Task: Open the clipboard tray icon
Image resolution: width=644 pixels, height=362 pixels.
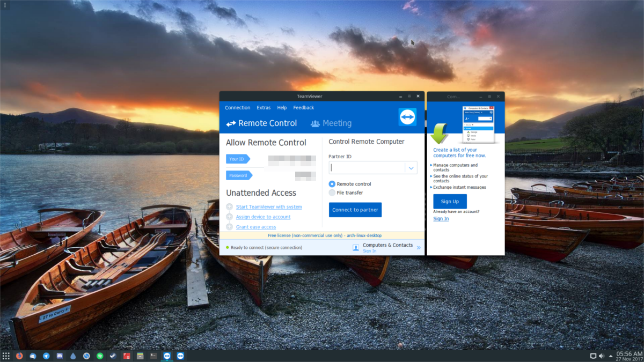Action: click(592, 356)
